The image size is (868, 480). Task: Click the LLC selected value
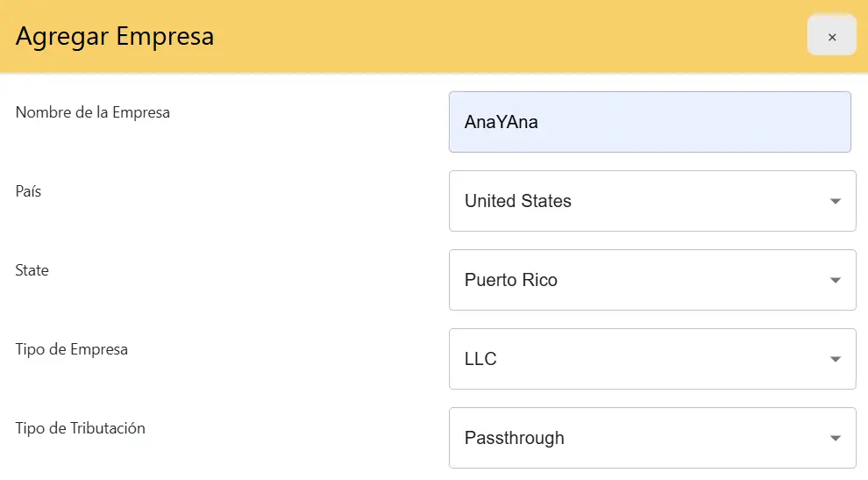(480, 359)
